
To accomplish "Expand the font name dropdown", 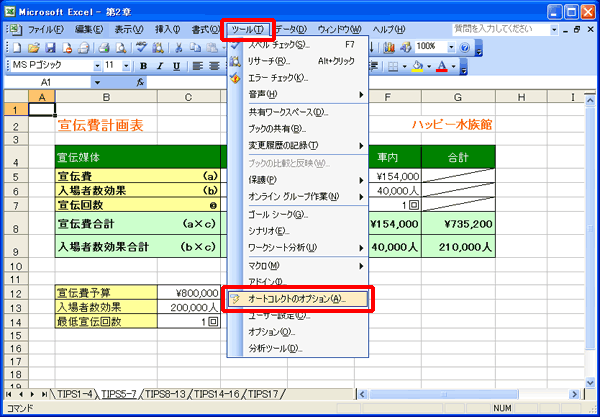I will pyautogui.click(x=98, y=66).
